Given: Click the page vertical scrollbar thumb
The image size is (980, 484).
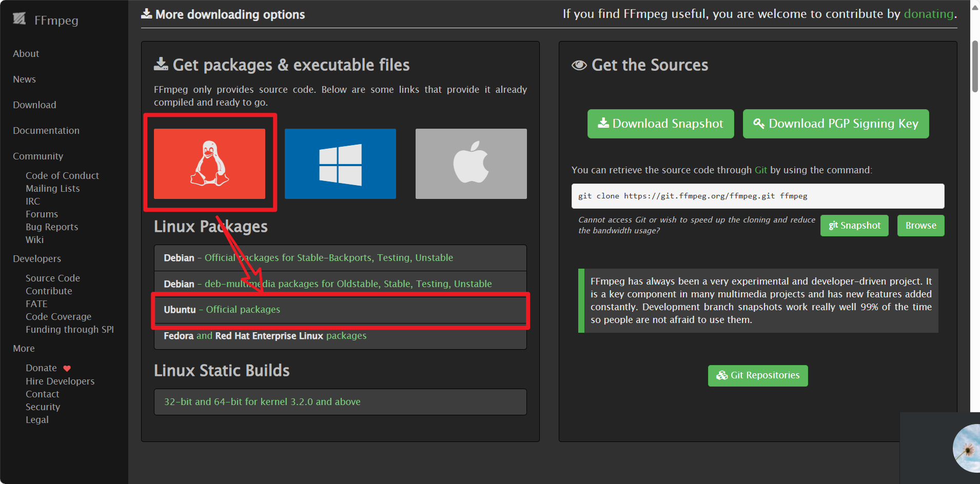Looking at the screenshot, I should tap(975, 66).
